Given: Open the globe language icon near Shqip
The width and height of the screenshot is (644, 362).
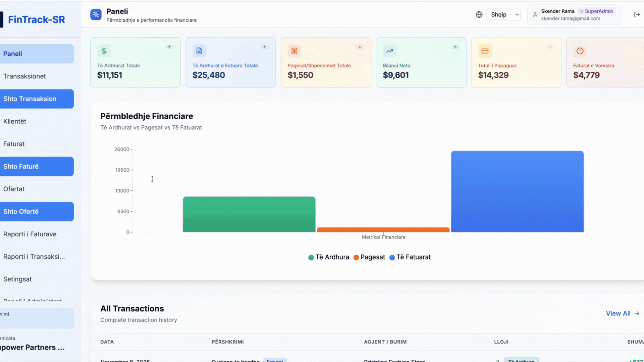Looking at the screenshot, I should tap(479, 14).
